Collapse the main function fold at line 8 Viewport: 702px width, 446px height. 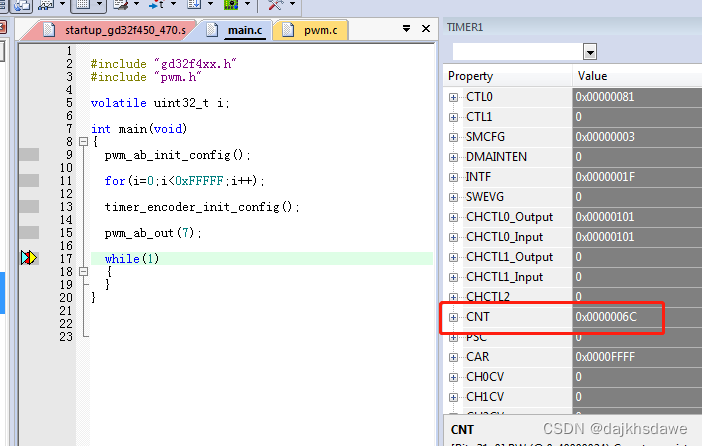pyautogui.click(x=83, y=142)
